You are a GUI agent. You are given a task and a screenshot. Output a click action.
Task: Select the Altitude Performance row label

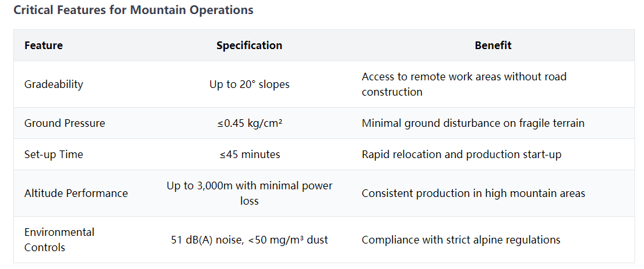pyautogui.click(x=76, y=193)
